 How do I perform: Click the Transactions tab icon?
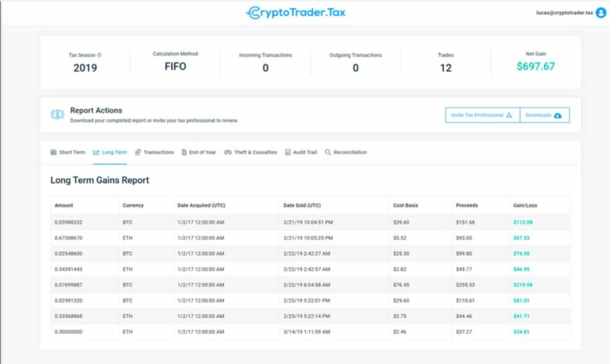(x=138, y=152)
